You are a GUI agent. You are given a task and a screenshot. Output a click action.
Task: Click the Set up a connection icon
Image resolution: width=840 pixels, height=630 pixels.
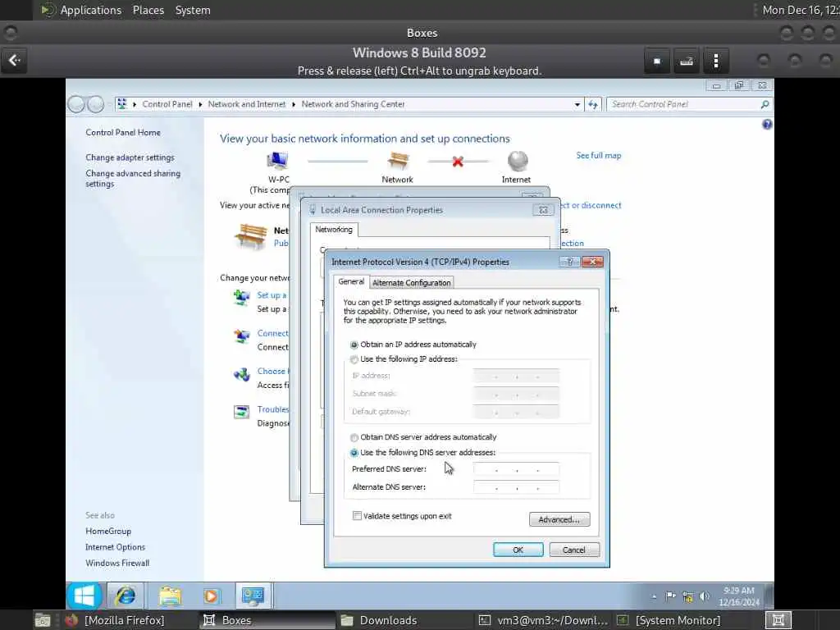242,297
